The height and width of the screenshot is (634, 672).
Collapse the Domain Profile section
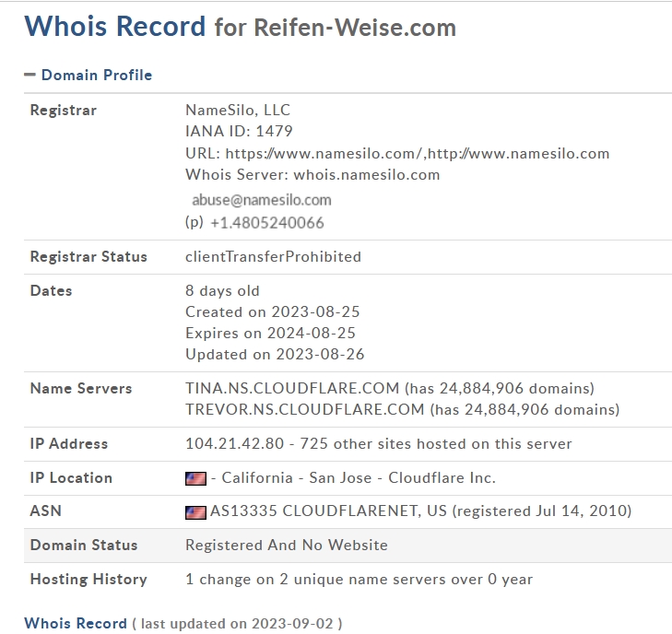[x=29, y=75]
